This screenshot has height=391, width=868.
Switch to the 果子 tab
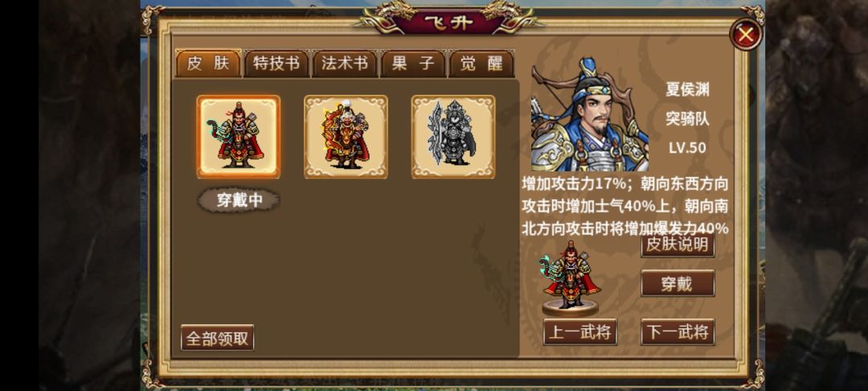coord(413,64)
